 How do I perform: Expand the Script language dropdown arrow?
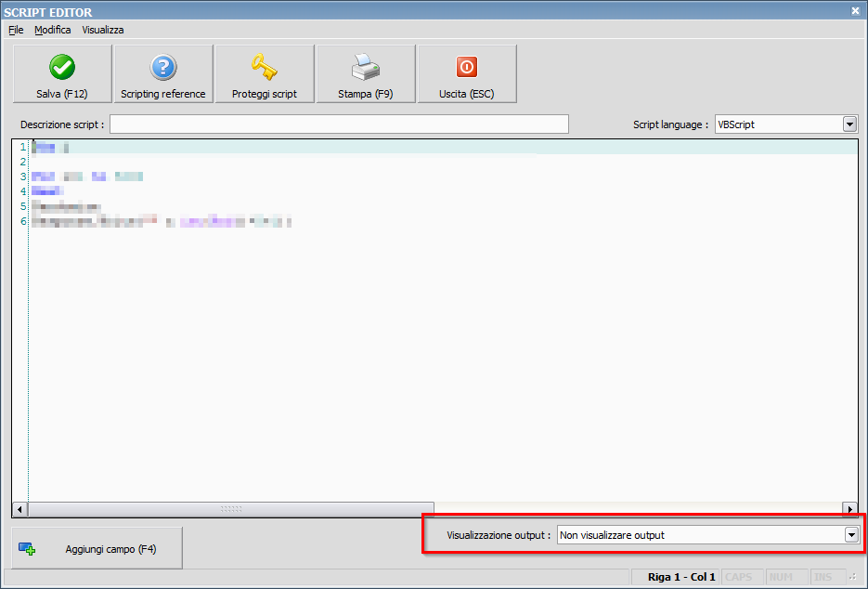tap(849, 124)
